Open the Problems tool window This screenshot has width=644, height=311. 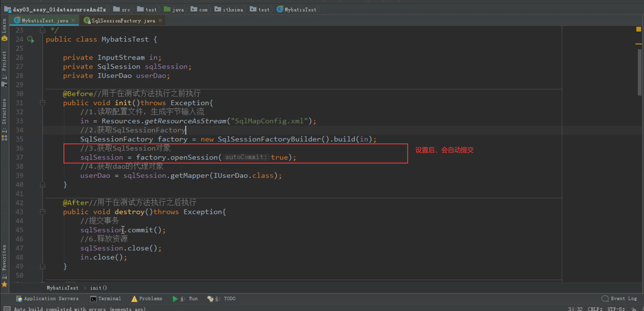point(147,299)
